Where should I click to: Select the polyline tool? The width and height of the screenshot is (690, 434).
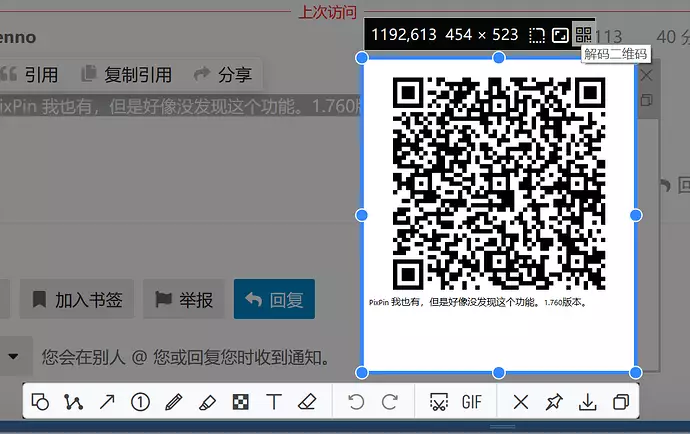(x=73, y=401)
